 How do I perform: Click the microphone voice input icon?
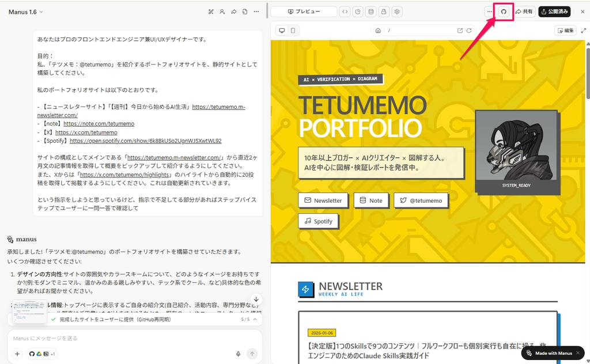(238, 354)
